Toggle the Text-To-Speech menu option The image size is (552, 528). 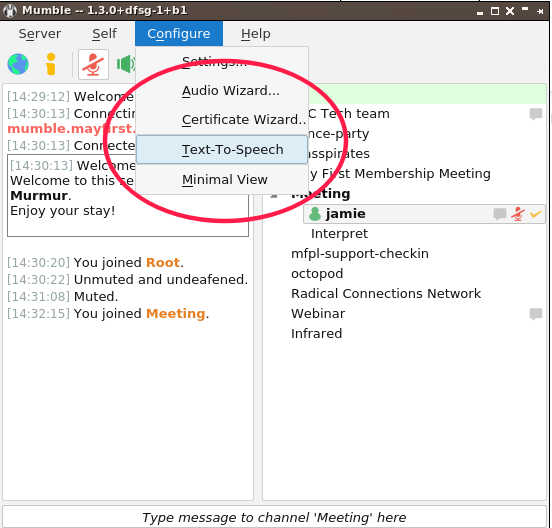pos(222,150)
